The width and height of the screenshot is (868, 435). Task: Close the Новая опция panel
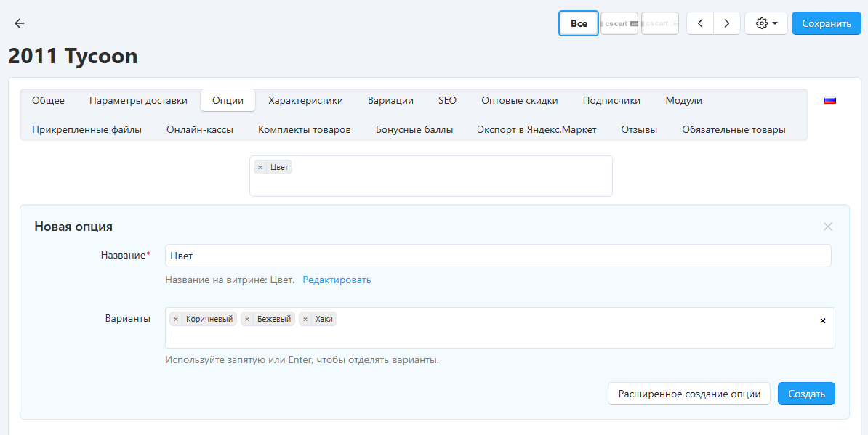pos(827,227)
